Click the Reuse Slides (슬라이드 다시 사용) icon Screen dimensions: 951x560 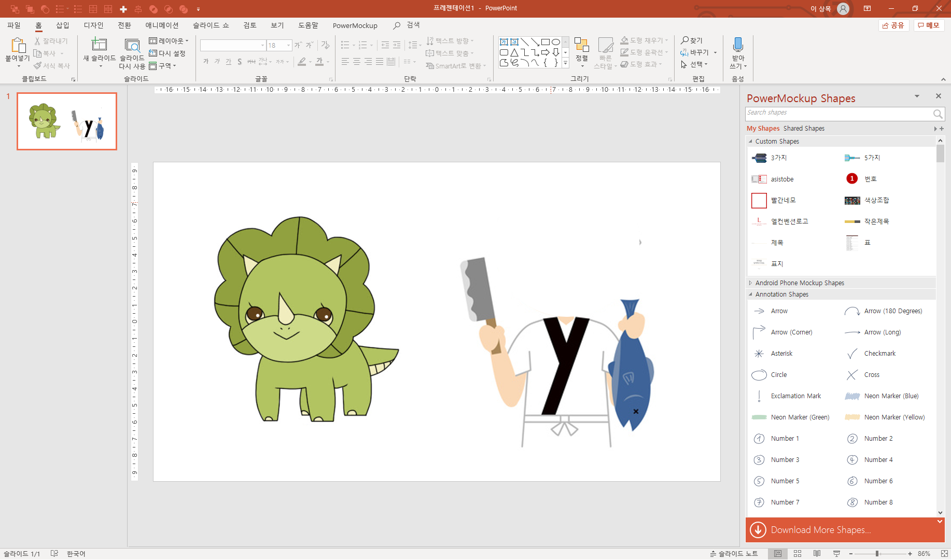click(132, 46)
